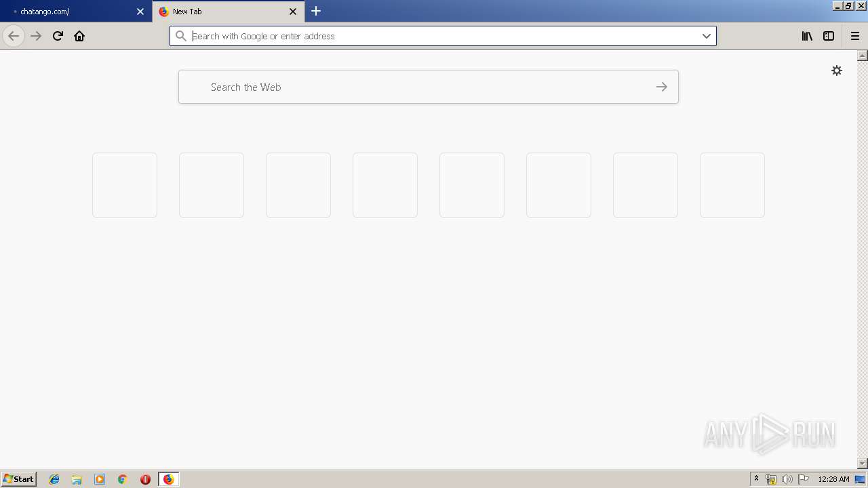
Task: Open the Library bookshelf icon
Action: [807, 36]
